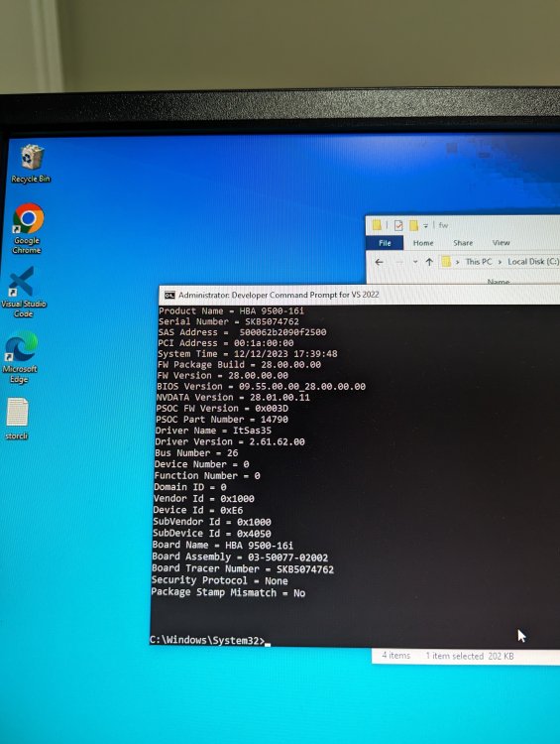Click the 'PSOC FW Version = 0x003D' line
This screenshot has height=744, width=560.
pyautogui.click(x=221, y=409)
